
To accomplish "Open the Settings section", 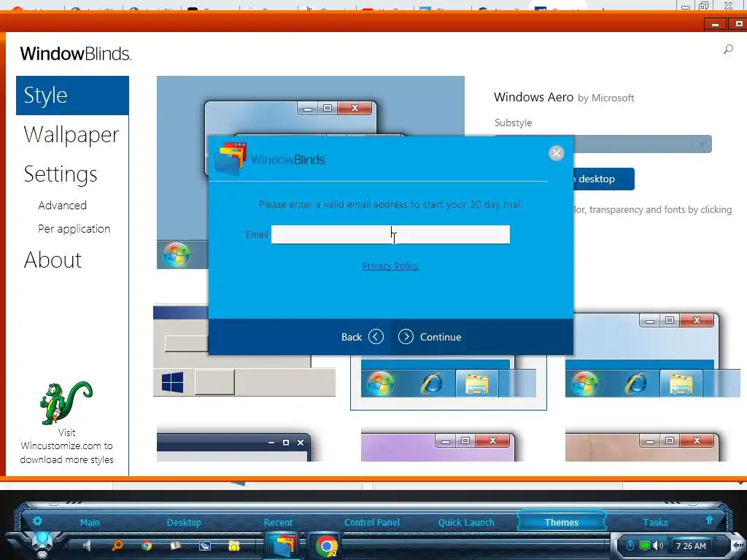I will 61,174.
